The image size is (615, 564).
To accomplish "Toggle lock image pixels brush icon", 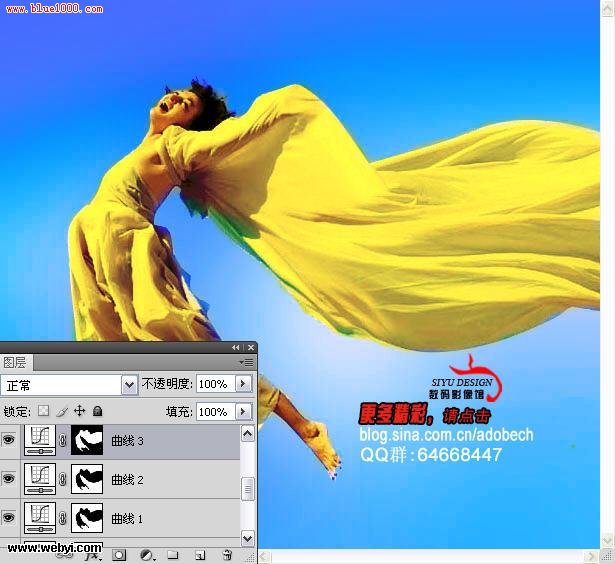I will pyautogui.click(x=62, y=411).
